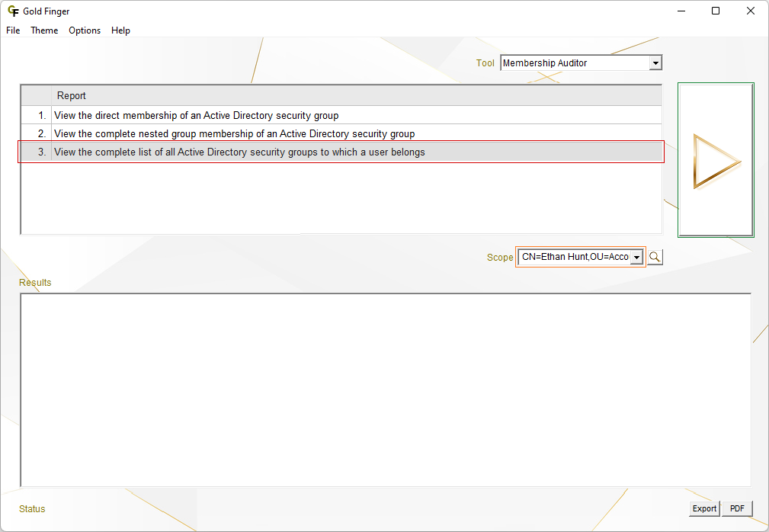Open the Theme menu
Image resolution: width=769 pixels, height=532 pixels.
(x=44, y=30)
